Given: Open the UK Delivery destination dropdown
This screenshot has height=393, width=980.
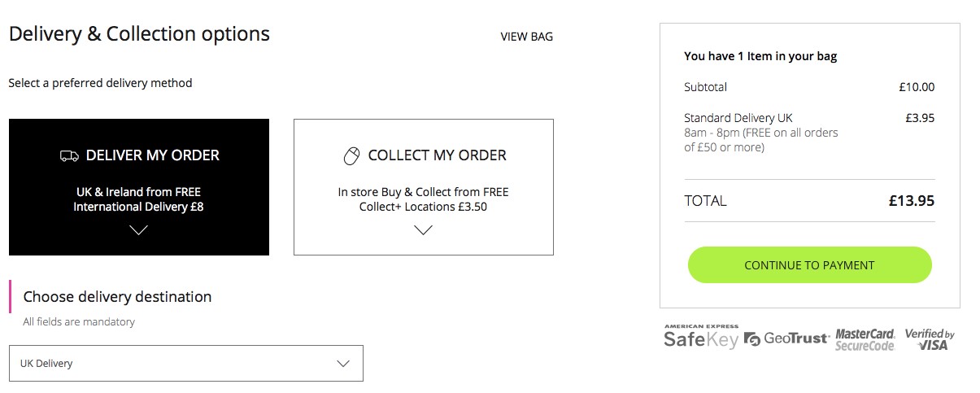Looking at the screenshot, I should pyautogui.click(x=186, y=364).
